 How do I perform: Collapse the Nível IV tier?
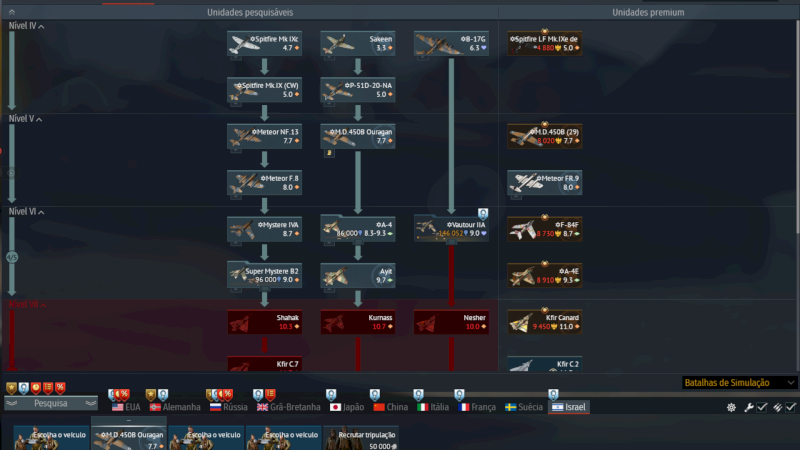tap(26, 26)
